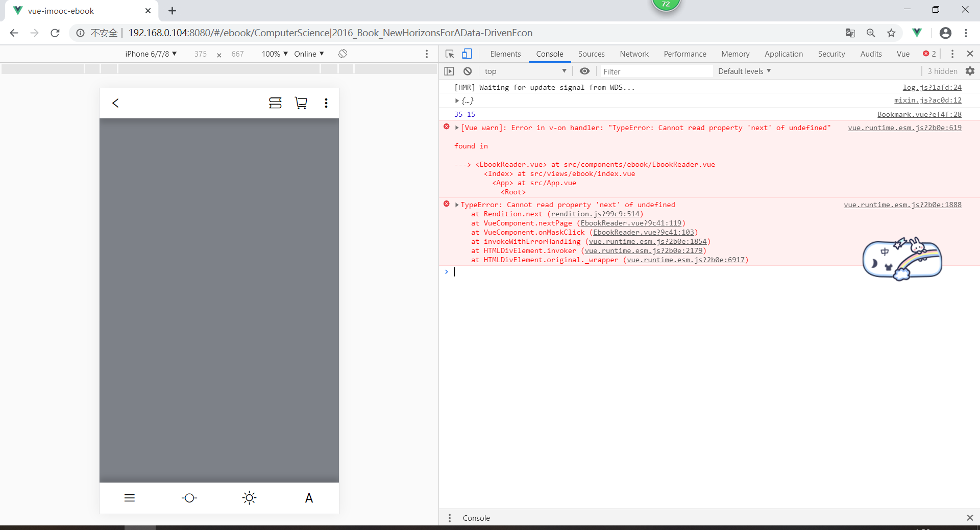Switch to the Audits tab

pos(871,54)
